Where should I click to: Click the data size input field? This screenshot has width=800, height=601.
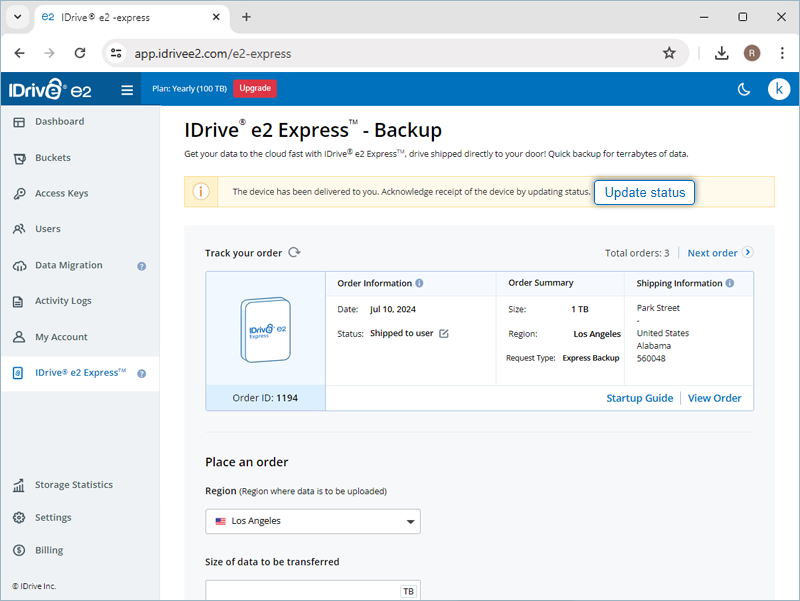point(313,590)
